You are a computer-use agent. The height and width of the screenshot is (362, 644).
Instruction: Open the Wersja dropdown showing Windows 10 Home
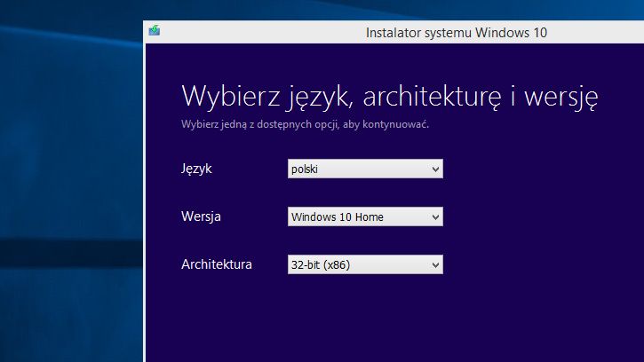point(365,216)
